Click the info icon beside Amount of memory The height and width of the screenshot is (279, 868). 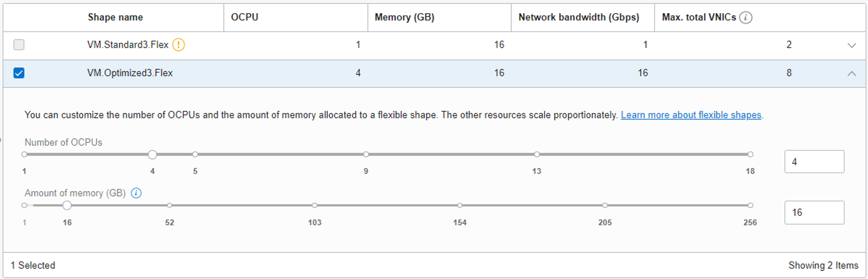[x=136, y=193]
